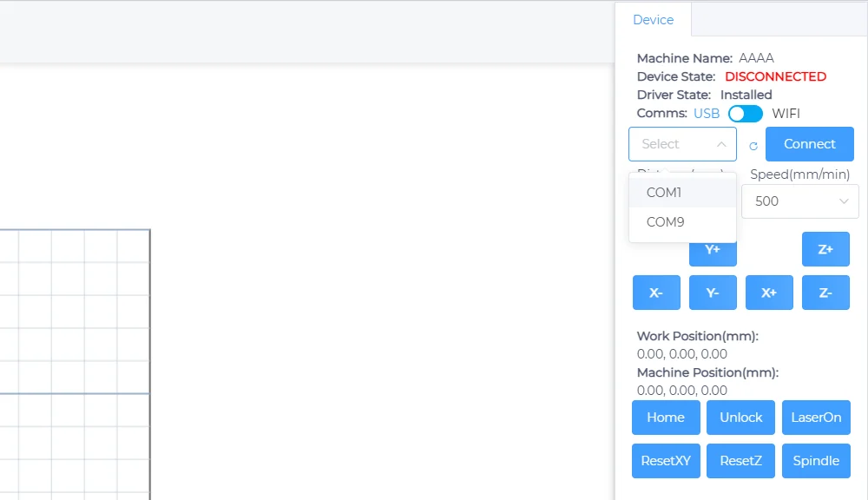Jog with the X- button
Screen dimensions: 868x500
tap(656, 293)
